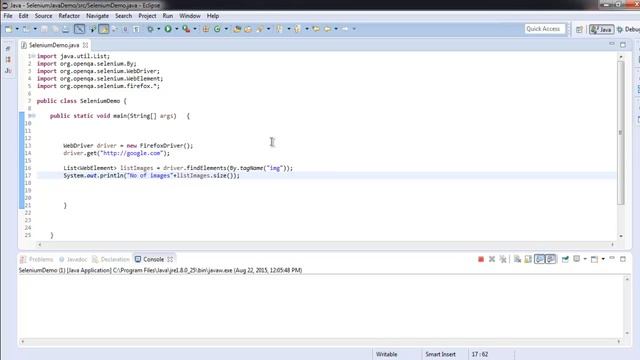Open the Window menu
The image size is (640, 360).
click(x=190, y=16)
